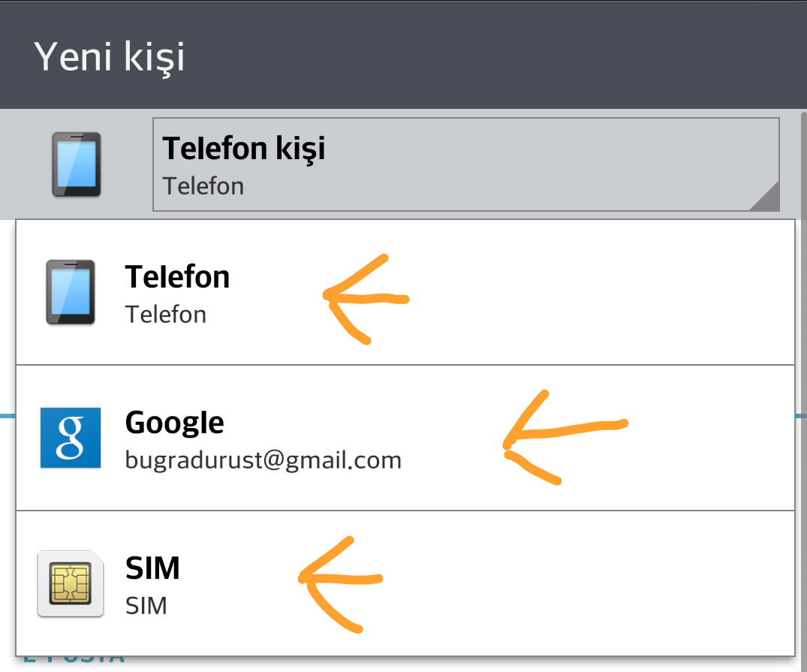Open the Telefon kişi account dropdown
The width and height of the screenshot is (807, 672).
[465, 164]
